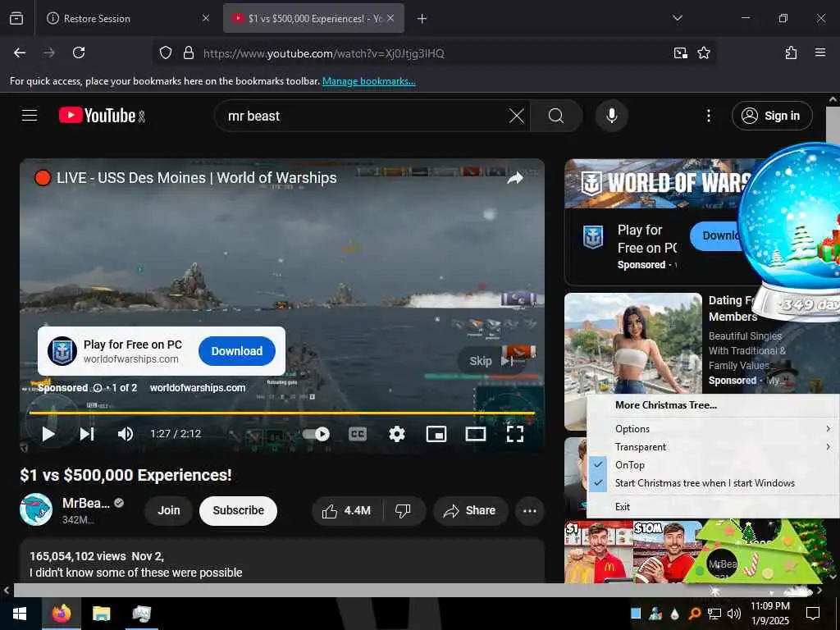Open MrBeast channel avatar
Screen dimensions: 840x630
click(x=36, y=509)
